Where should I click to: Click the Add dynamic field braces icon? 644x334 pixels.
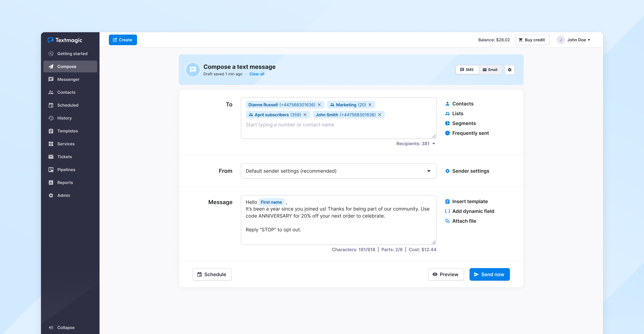click(447, 211)
